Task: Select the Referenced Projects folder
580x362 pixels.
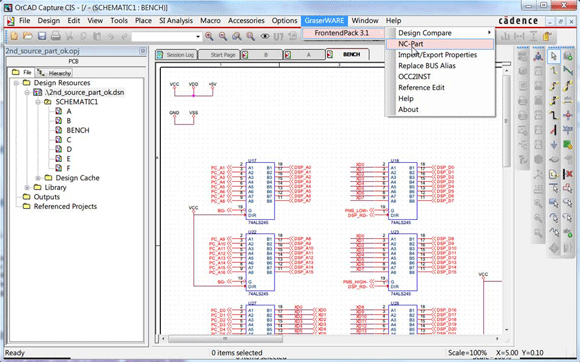Action: click(x=65, y=207)
